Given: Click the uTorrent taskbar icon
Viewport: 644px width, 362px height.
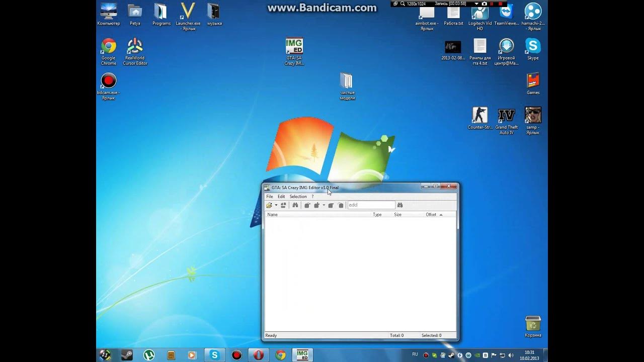Looking at the screenshot, I should pos(149,355).
